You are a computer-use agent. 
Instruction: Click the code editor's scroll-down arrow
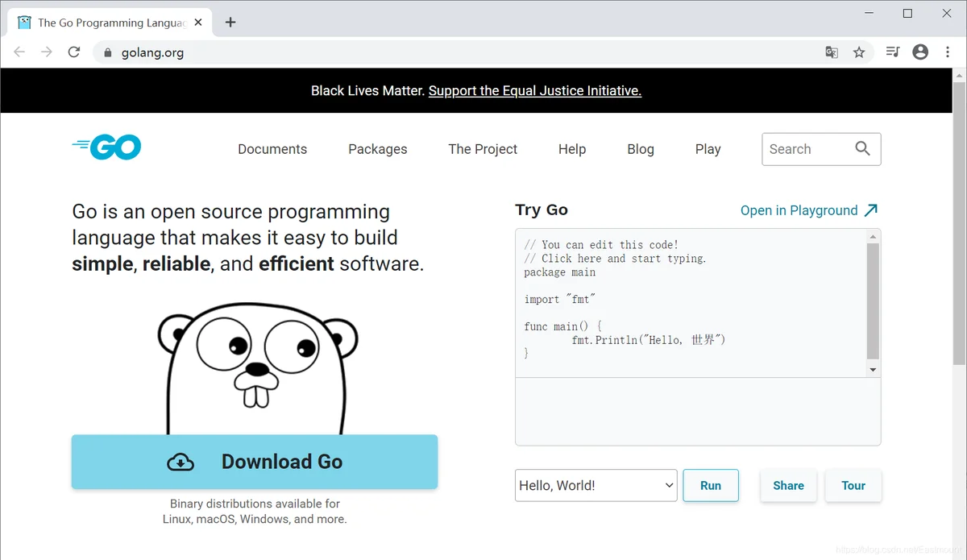point(873,370)
